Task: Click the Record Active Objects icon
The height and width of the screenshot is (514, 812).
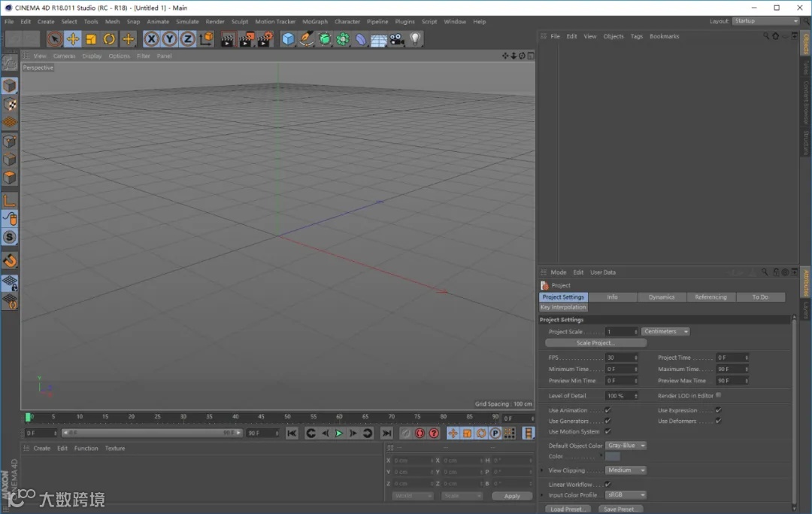Action: (406, 433)
